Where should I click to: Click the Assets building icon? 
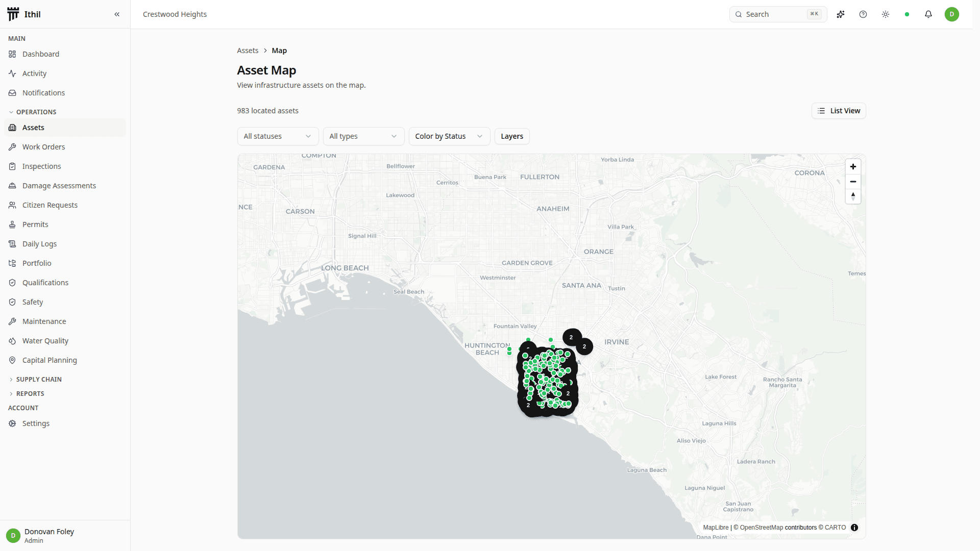point(12,128)
